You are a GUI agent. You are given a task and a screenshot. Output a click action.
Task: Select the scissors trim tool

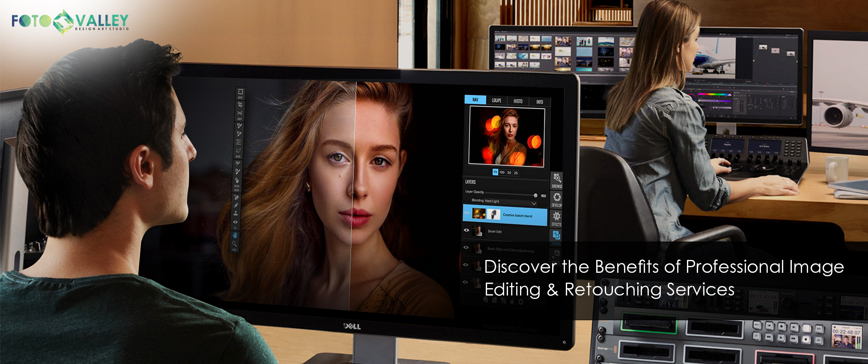coord(240,113)
